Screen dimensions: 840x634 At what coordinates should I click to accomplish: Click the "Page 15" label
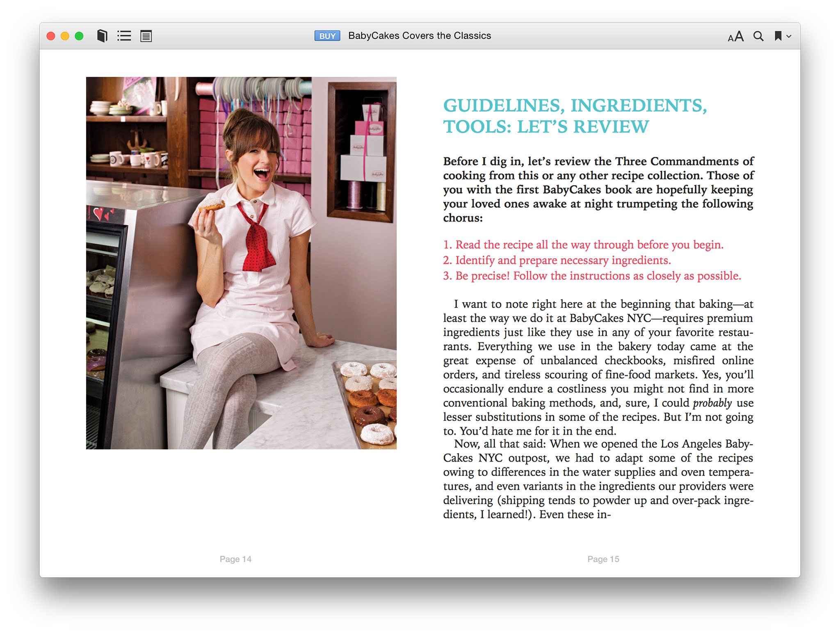603,559
